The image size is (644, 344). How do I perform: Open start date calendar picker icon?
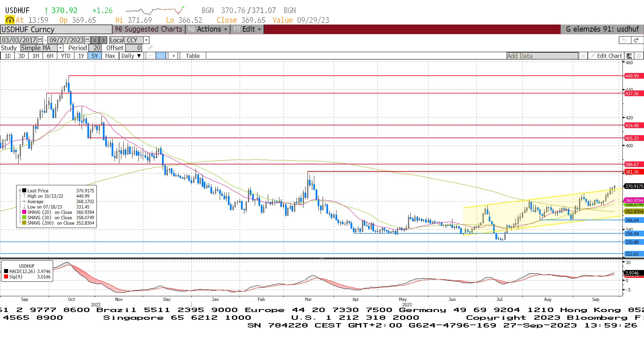pyautogui.click(x=40, y=40)
